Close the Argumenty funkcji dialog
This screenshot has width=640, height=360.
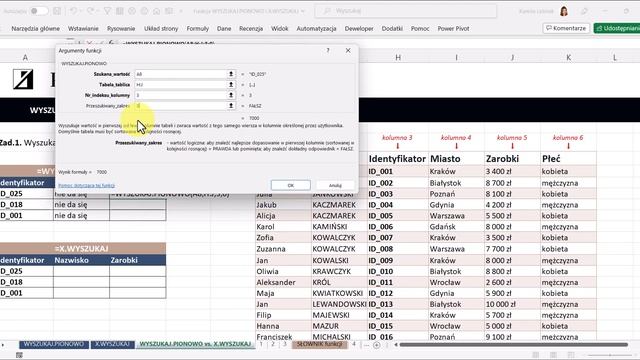[x=348, y=50]
